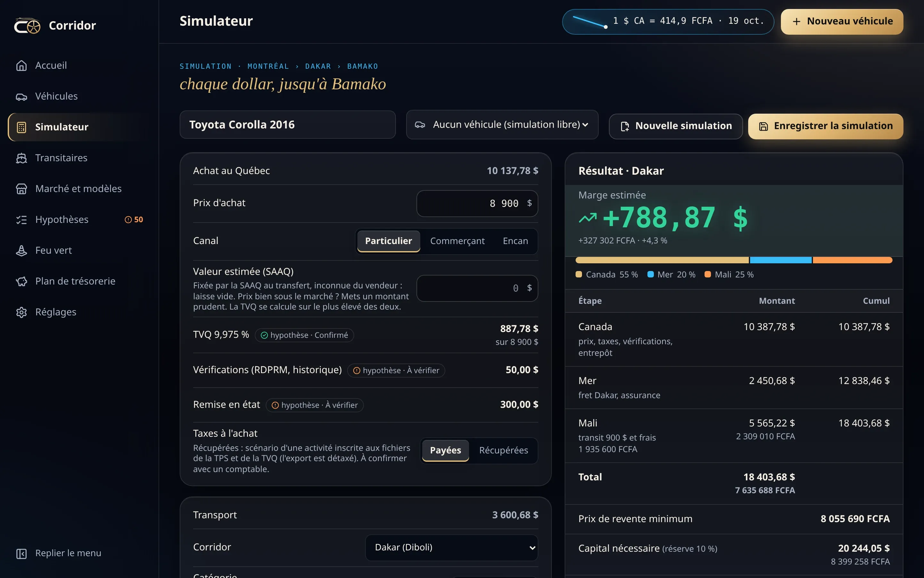Open Transitaires ship icon
The height and width of the screenshot is (578, 924).
point(21,158)
